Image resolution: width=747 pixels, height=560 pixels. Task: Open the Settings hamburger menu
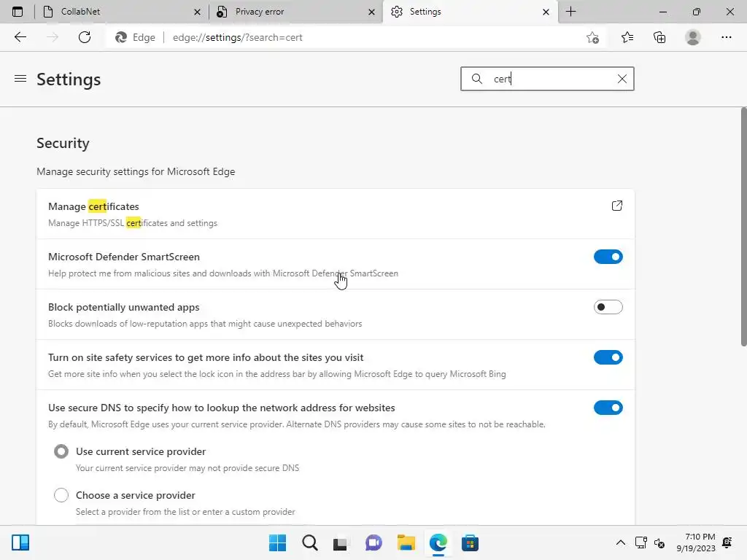pos(20,79)
